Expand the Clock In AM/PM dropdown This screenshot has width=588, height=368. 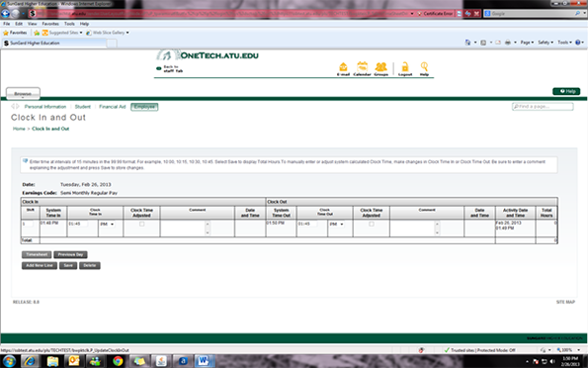tap(108, 225)
